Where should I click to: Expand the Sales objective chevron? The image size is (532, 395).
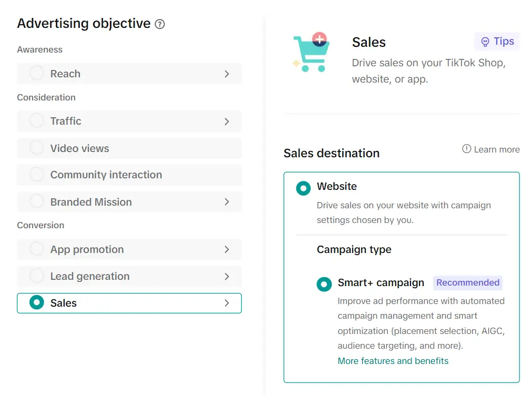point(227,303)
